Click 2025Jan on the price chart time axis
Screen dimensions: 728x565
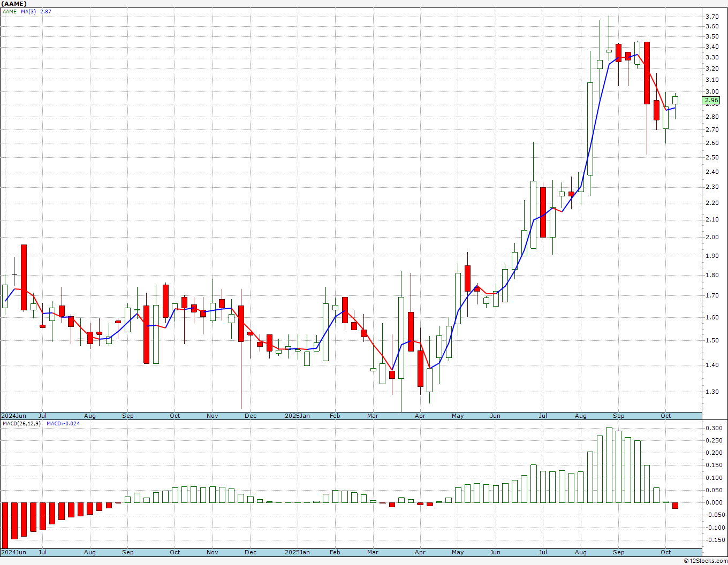tap(297, 416)
